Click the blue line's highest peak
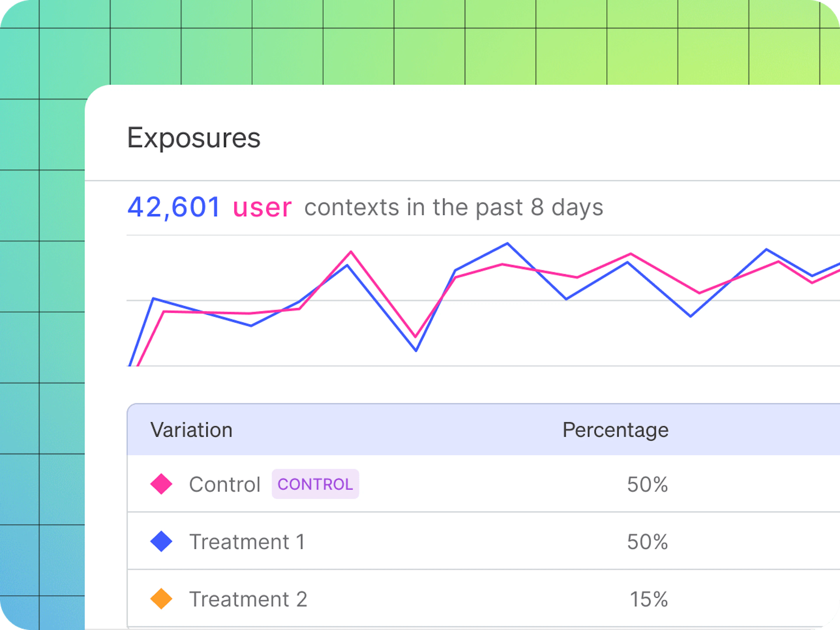The height and width of the screenshot is (630, 840). click(507, 243)
